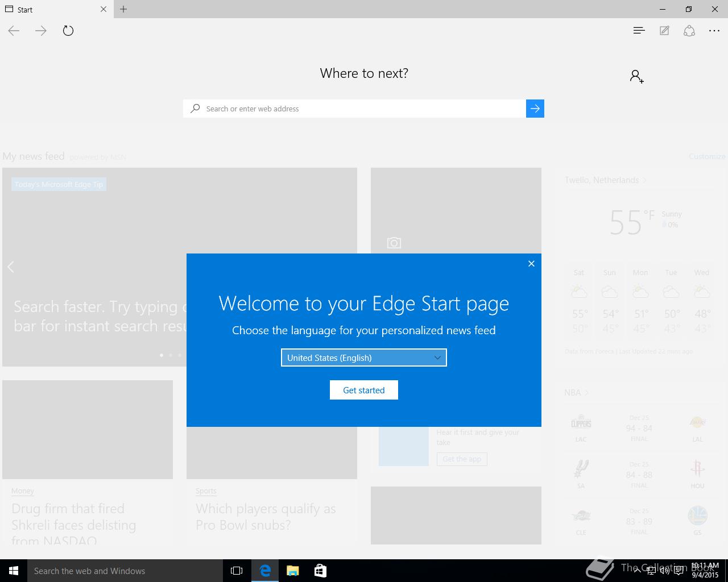The image size is (728, 582).
Task: Open a new tab with plus
Action: 123,9
